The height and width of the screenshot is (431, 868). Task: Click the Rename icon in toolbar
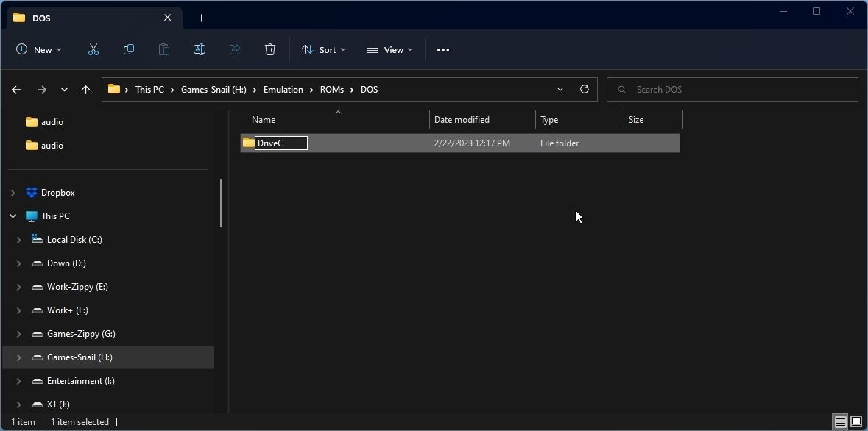(199, 49)
